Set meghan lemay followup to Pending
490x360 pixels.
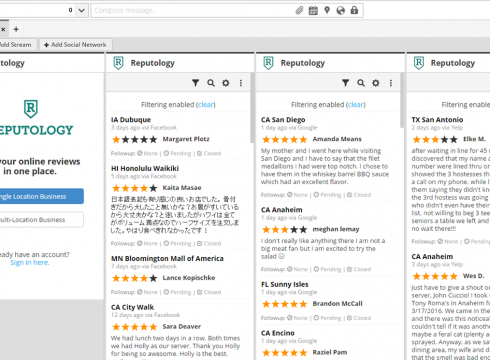[327, 269]
